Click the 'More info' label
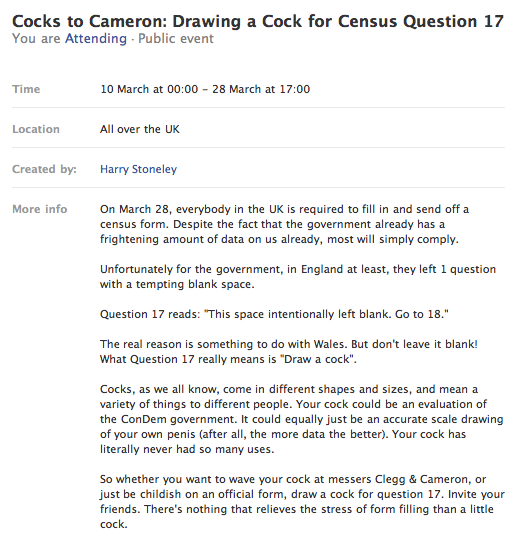This screenshot has height=539, width=516. click(x=40, y=209)
